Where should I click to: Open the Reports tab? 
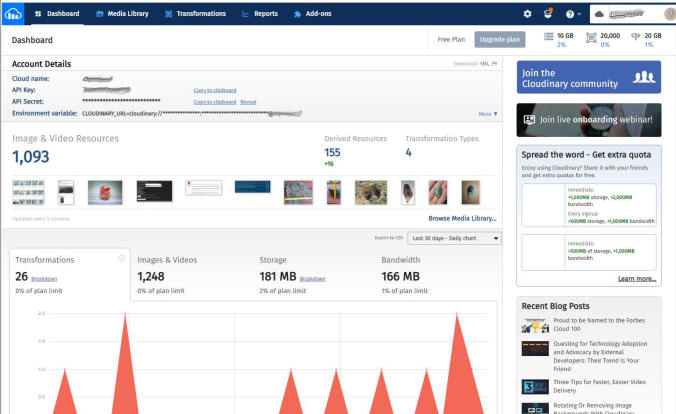coord(260,14)
